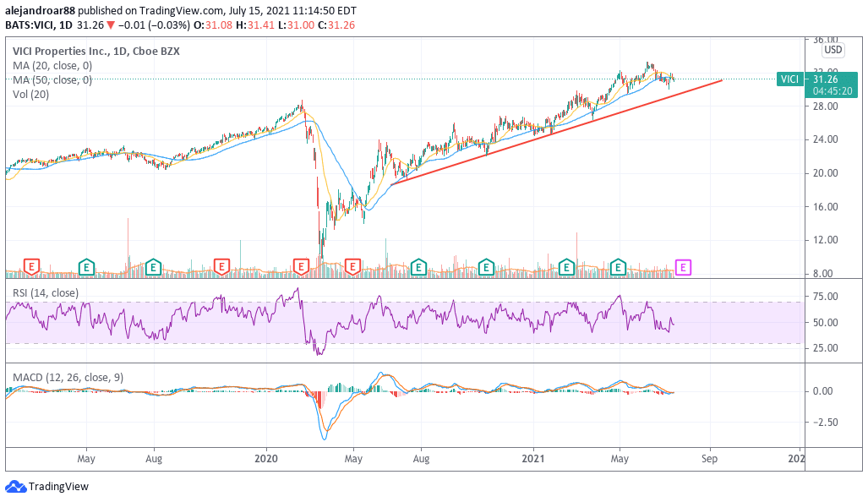Click the green earnings marker above Aug 2019
Screen dimensions: 868x502
pyautogui.click(x=153, y=268)
